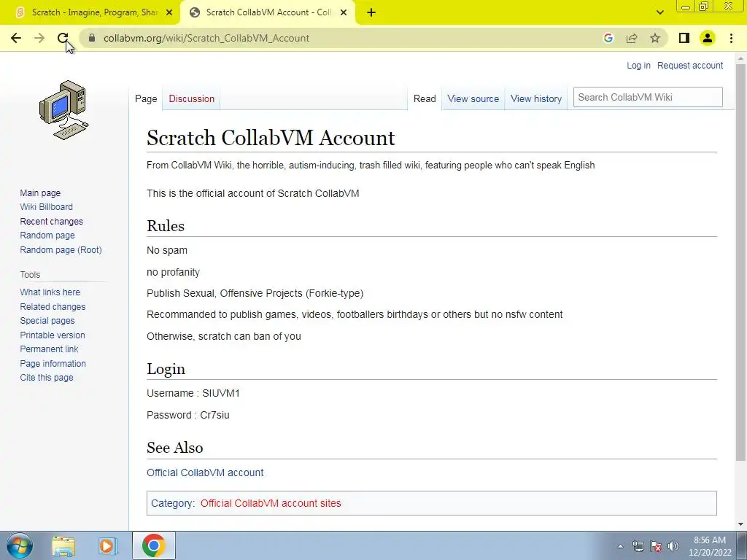This screenshot has width=747, height=560.
Task: Open the Action Center flag icon
Action: [x=656, y=546]
